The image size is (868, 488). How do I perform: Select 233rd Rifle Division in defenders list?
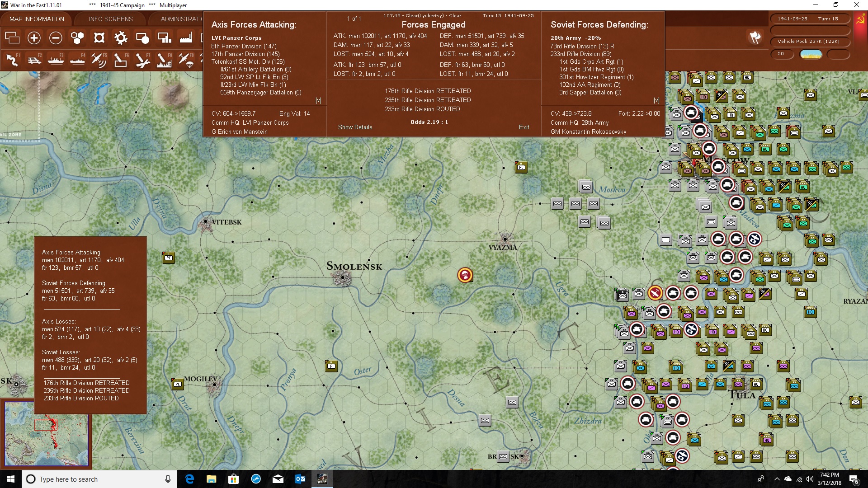581,54
